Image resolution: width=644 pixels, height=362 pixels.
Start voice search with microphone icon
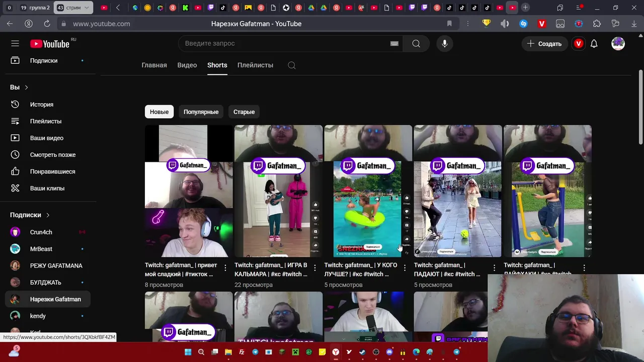[x=444, y=44]
